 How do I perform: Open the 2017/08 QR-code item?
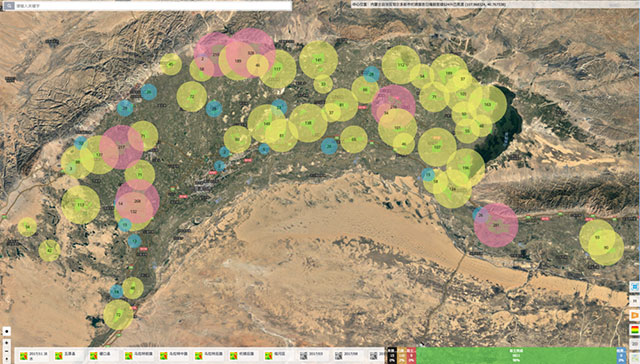[349, 355]
